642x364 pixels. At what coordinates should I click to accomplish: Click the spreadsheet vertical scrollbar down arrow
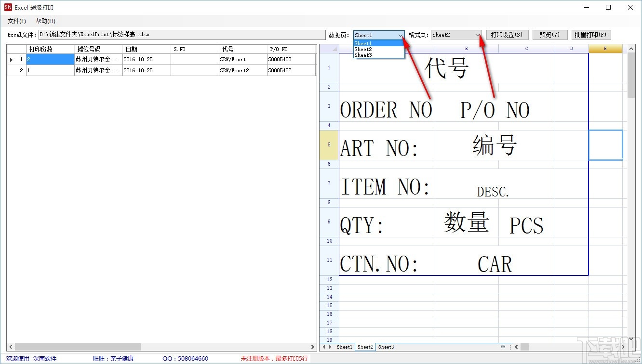tap(631, 339)
